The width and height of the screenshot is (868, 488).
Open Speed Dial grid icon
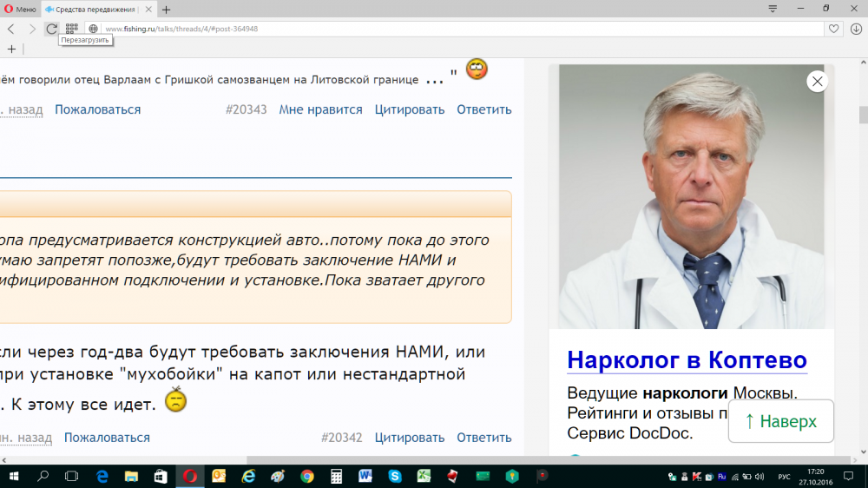point(72,29)
